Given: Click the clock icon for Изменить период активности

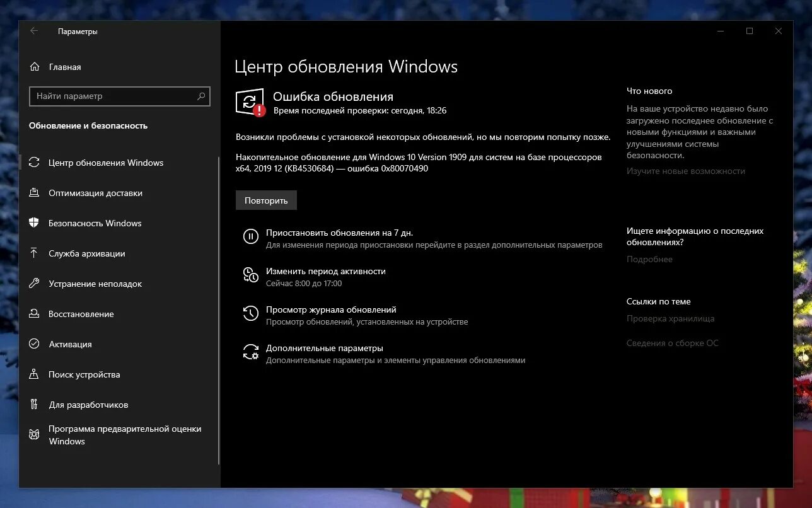Looking at the screenshot, I should pos(251,275).
